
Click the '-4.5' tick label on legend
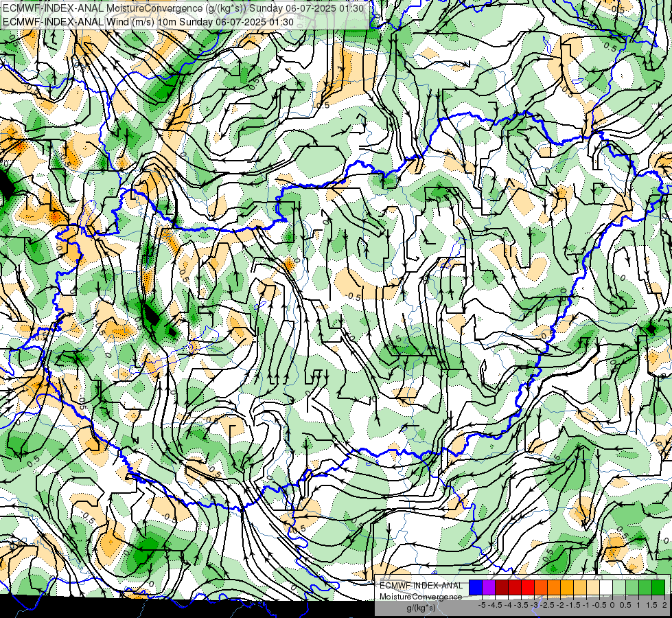pos(495,605)
